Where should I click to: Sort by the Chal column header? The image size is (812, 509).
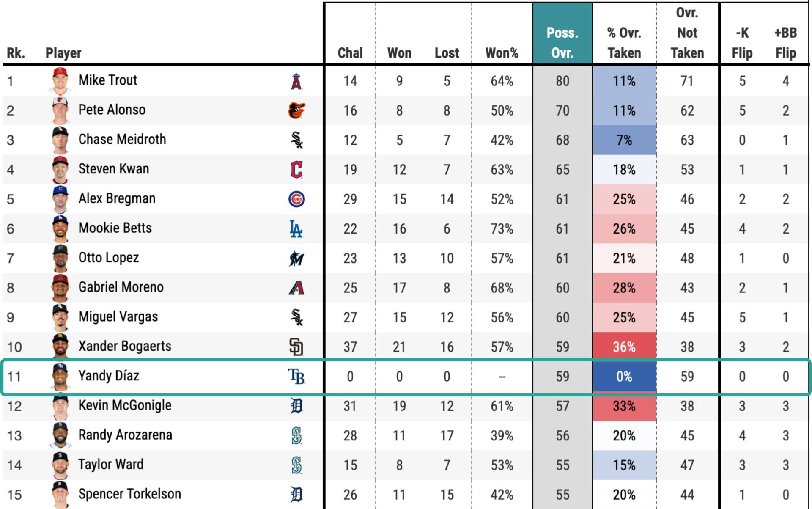[x=350, y=53]
